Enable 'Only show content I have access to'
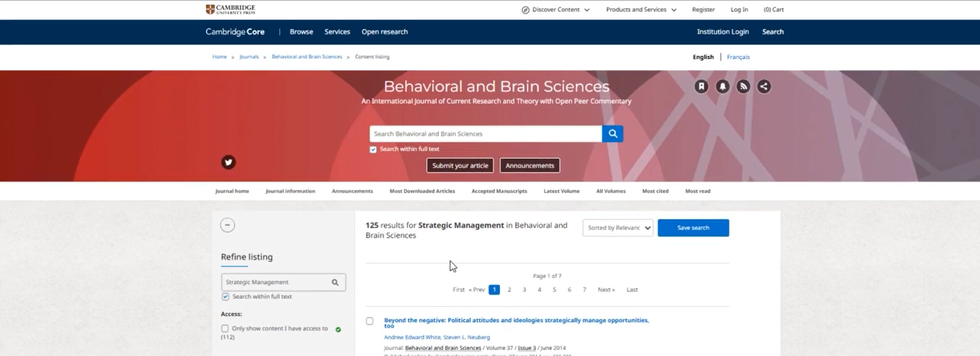The image size is (980, 356). click(x=225, y=328)
